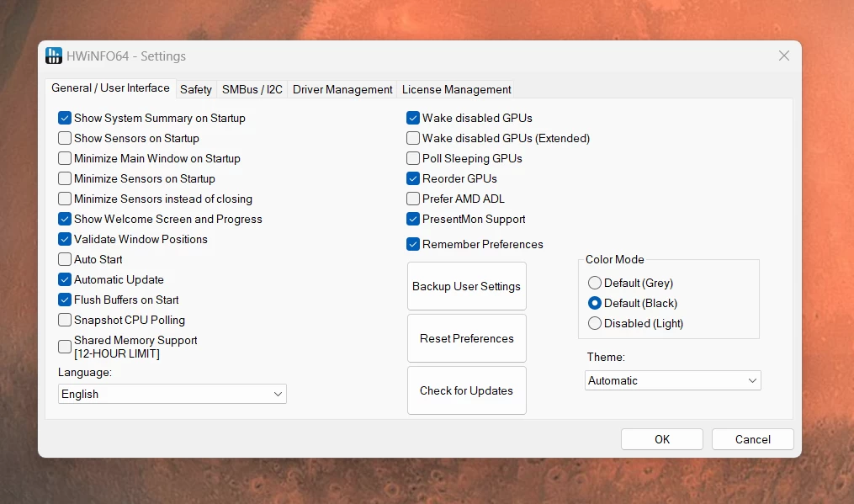Enable Show Sensors on Startup
854x504 pixels.
pos(65,138)
